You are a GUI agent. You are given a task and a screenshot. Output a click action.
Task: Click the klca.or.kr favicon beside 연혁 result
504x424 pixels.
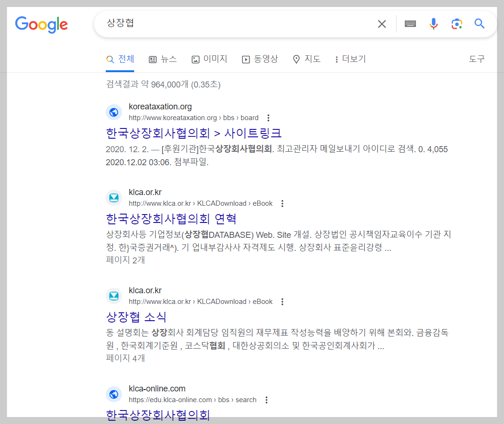[114, 197]
